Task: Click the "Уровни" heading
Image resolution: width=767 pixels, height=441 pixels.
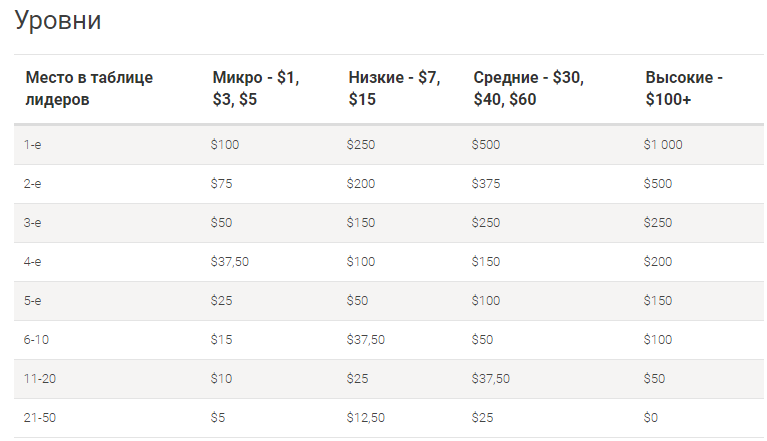Action: pos(58,21)
